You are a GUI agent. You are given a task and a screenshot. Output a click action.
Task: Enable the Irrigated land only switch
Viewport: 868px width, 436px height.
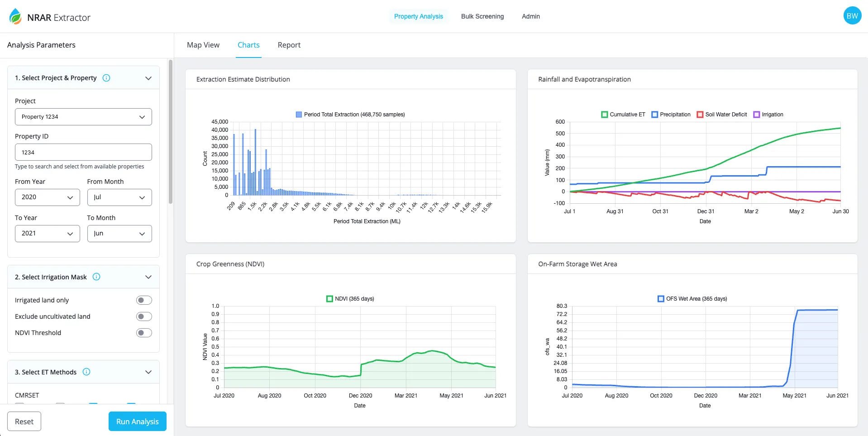click(144, 300)
